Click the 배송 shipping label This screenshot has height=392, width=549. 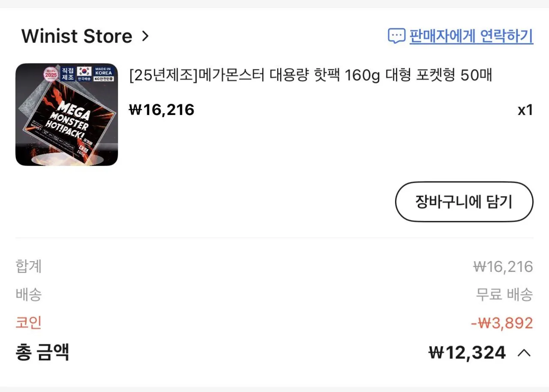pos(28,295)
